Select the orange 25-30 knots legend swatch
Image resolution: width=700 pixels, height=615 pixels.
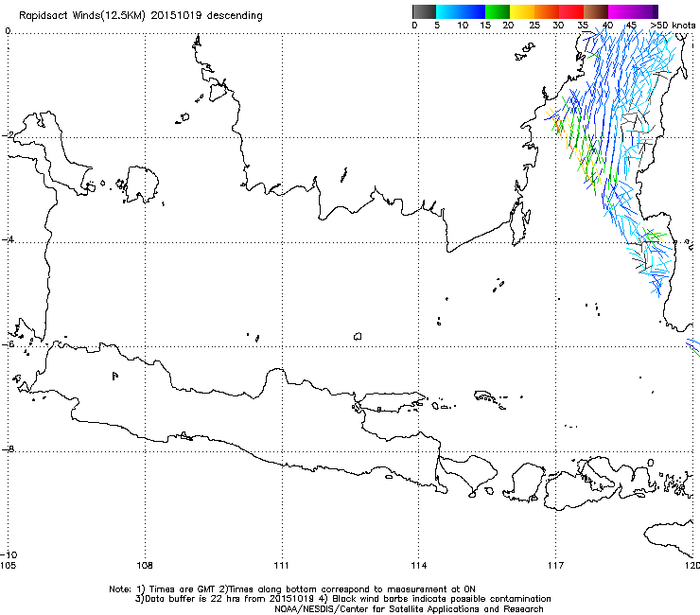[547, 11]
